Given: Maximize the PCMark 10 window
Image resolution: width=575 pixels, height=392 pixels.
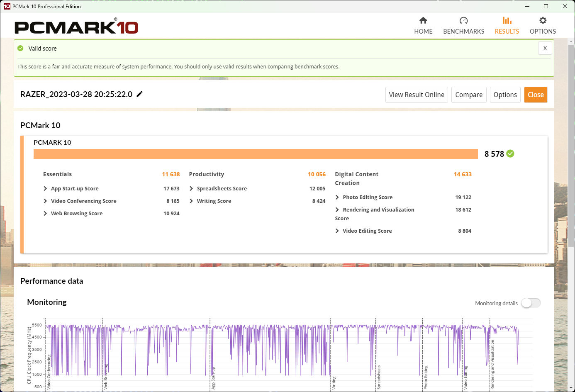Looking at the screenshot, I should point(546,6).
